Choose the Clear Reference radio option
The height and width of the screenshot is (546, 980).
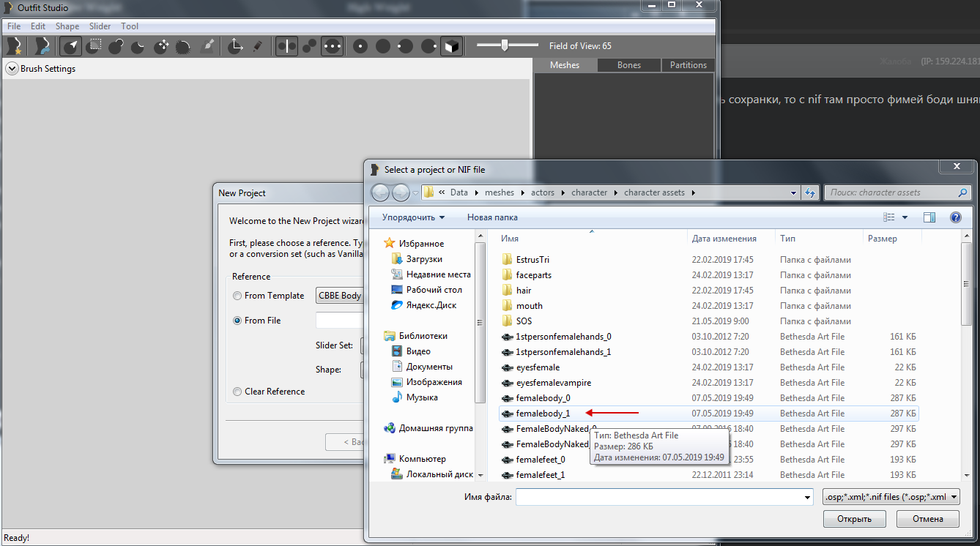[x=237, y=392]
